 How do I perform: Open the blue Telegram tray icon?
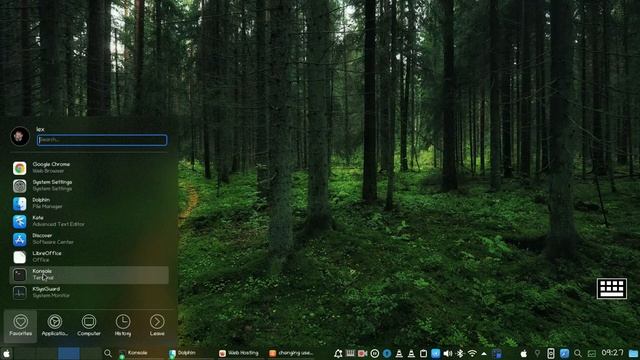(x=436, y=353)
